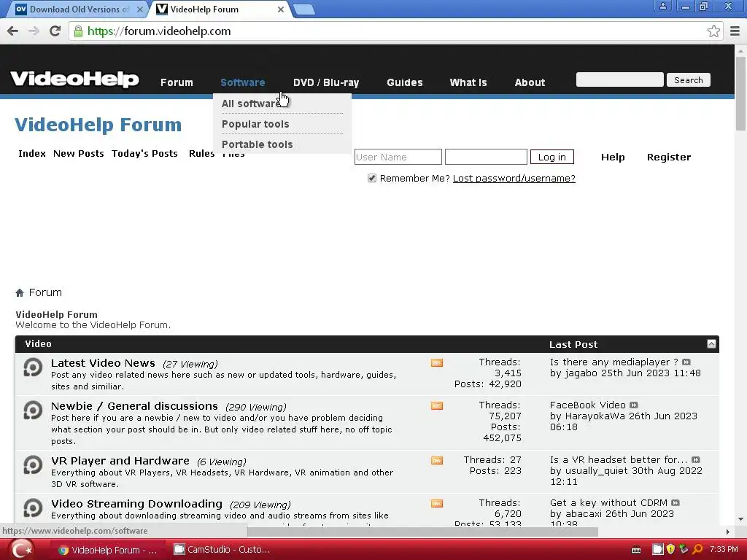
Task: Go to last post icon for CDRM thread
Action: pyautogui.click(x=676, y=502)
